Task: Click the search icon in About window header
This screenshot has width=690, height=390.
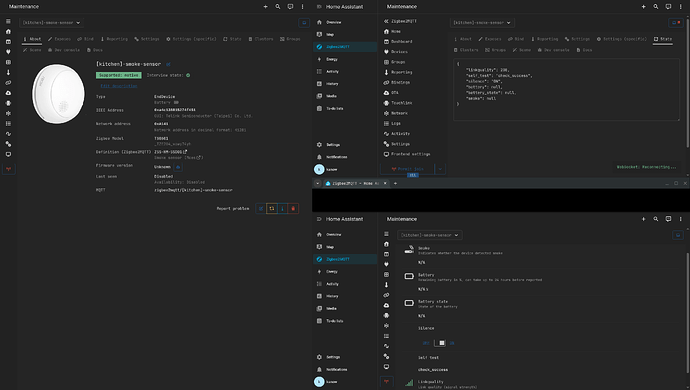Action: point(278,7)
